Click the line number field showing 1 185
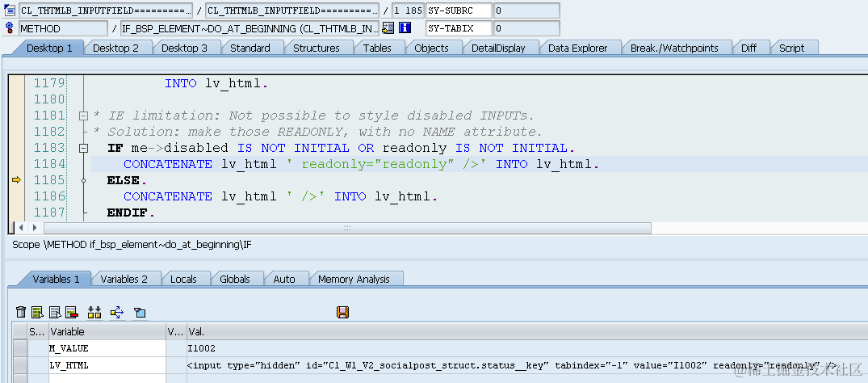Viewport: 868px width, 383px height. 408,10
